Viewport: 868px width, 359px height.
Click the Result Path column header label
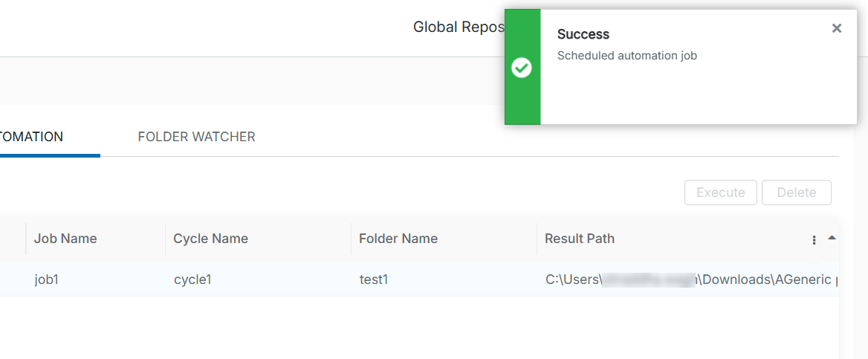579,239
